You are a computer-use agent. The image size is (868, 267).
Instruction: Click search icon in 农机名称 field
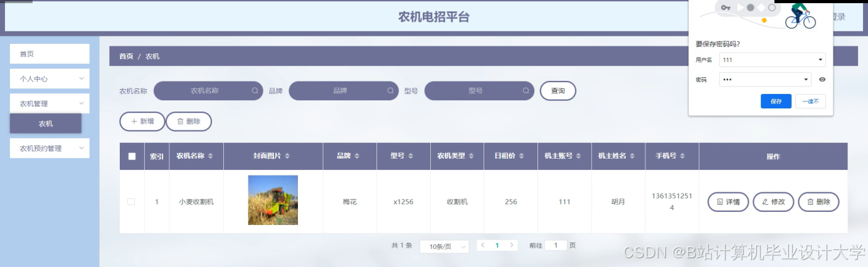[255, 91]
